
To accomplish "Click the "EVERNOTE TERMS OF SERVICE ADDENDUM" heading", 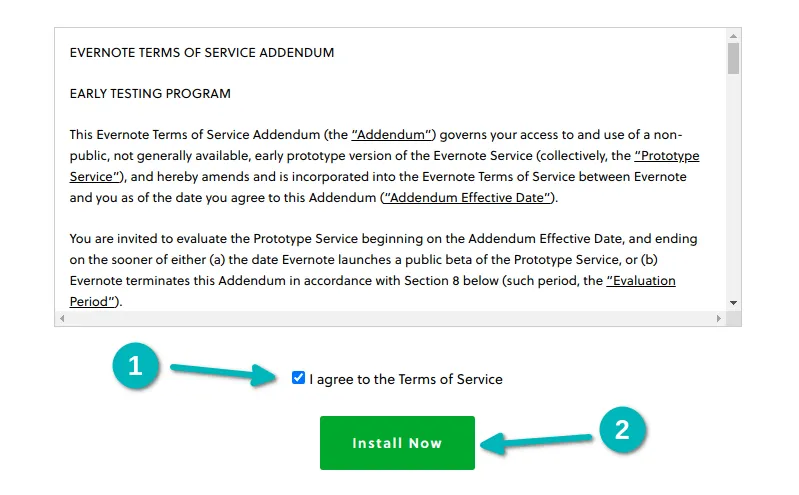I will pos(202,52).
